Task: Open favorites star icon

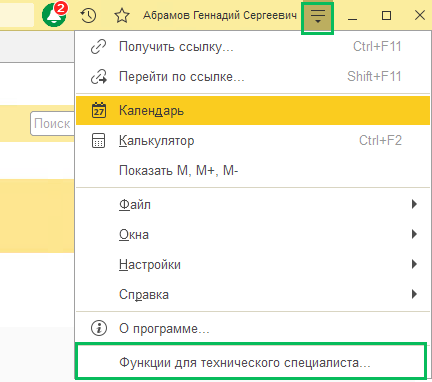Action: [x=122, y=15]
